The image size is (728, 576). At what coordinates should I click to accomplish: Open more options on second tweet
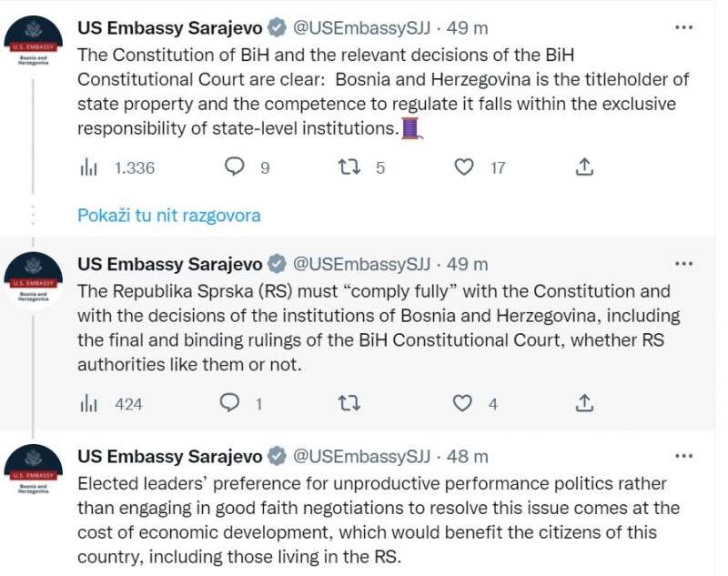(x=683, y=264)
